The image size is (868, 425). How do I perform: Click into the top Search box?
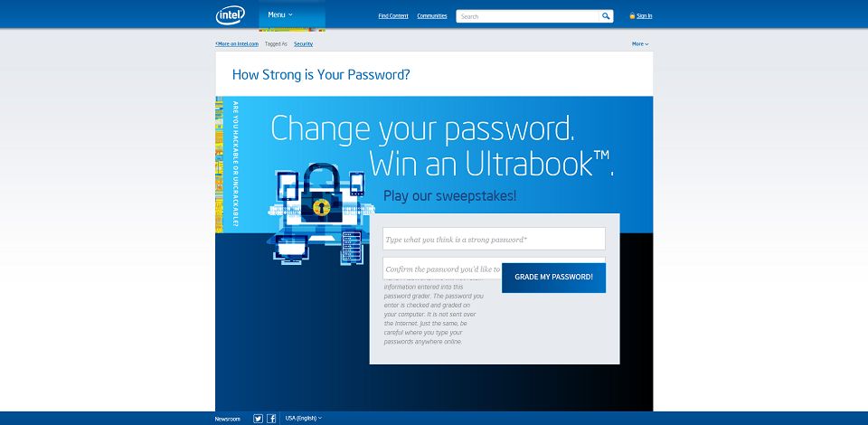click(528, 16)
